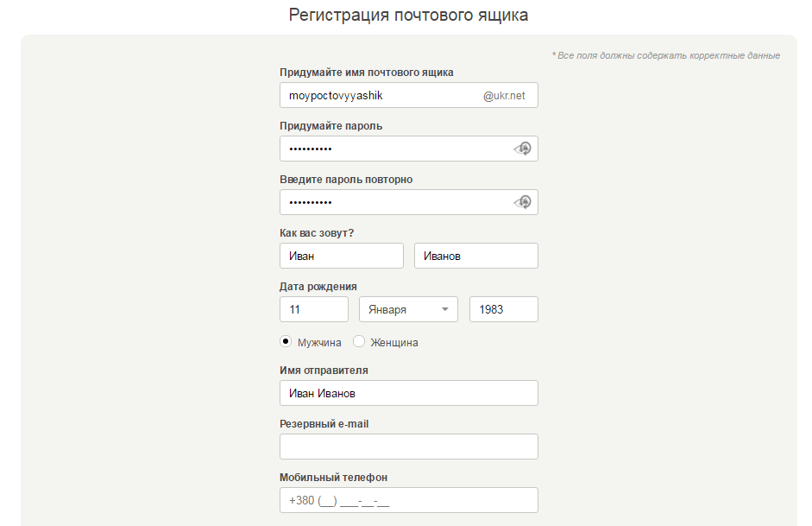812x526 pixels.
Task: Click the mobile phone +380 field
Action: [408, 500]
